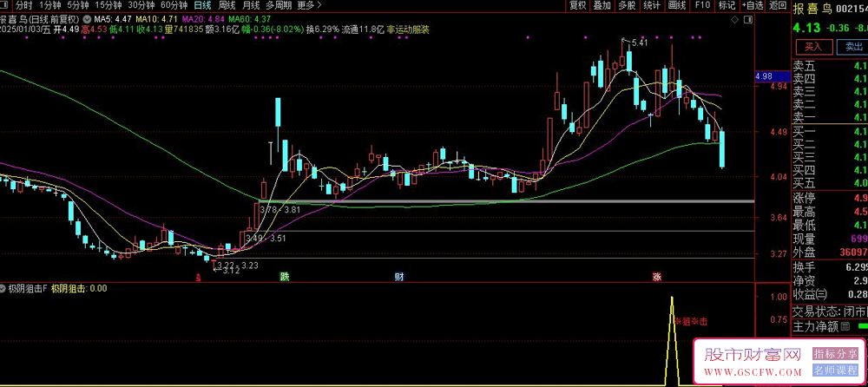Open the 多股 multi-stock view
Viewport: 868px width, 387px height.
pos(627,5)
